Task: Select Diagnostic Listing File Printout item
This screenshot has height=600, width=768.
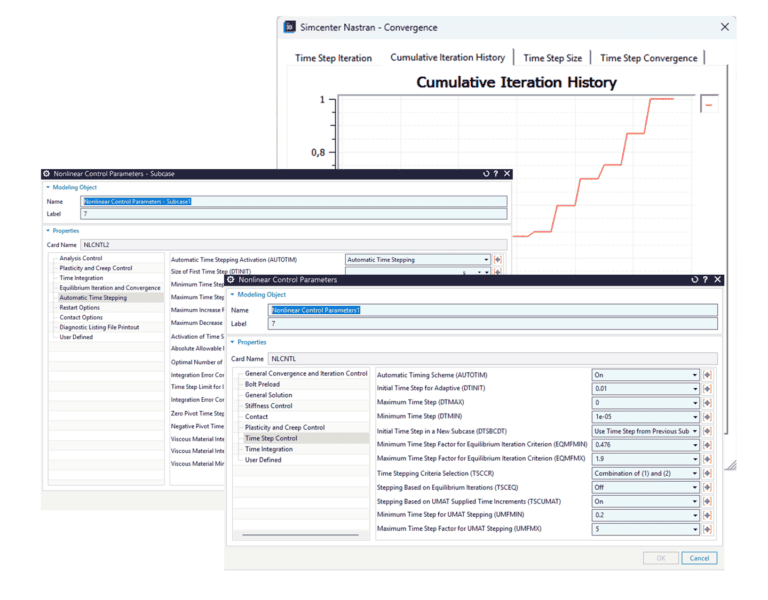Action: [x=99, y=327]
